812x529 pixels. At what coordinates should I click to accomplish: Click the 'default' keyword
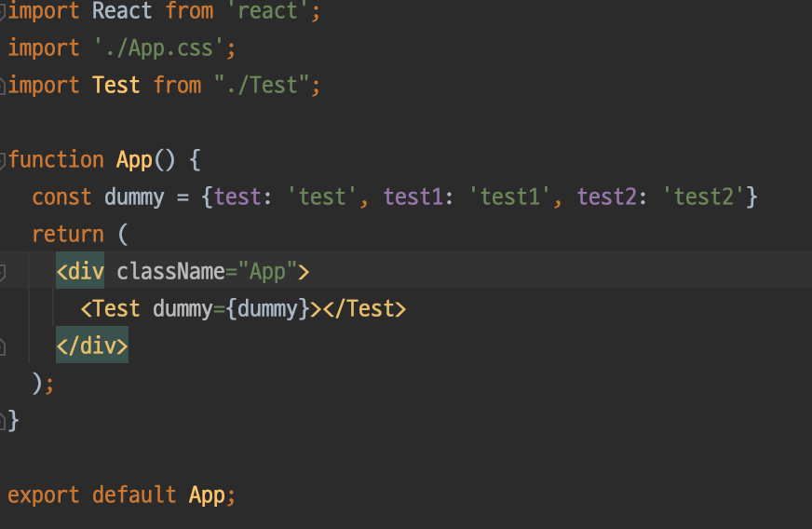click(x=134, y=495)
